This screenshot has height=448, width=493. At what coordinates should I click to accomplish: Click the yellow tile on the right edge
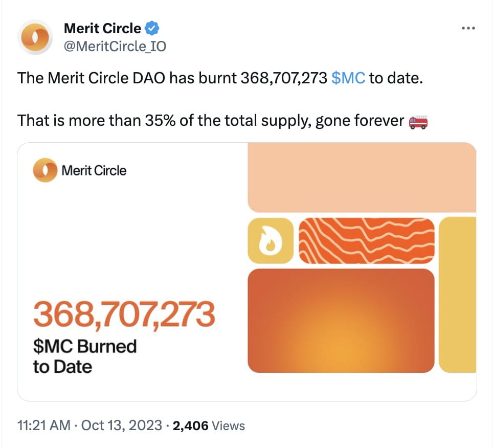457,294
